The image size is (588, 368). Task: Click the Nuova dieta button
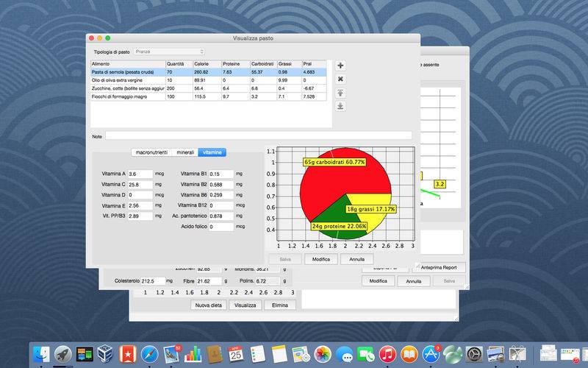[207, 305]
